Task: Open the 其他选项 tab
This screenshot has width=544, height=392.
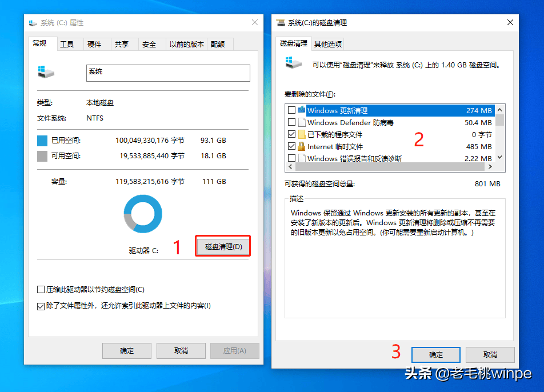Action: click(328, 44)
